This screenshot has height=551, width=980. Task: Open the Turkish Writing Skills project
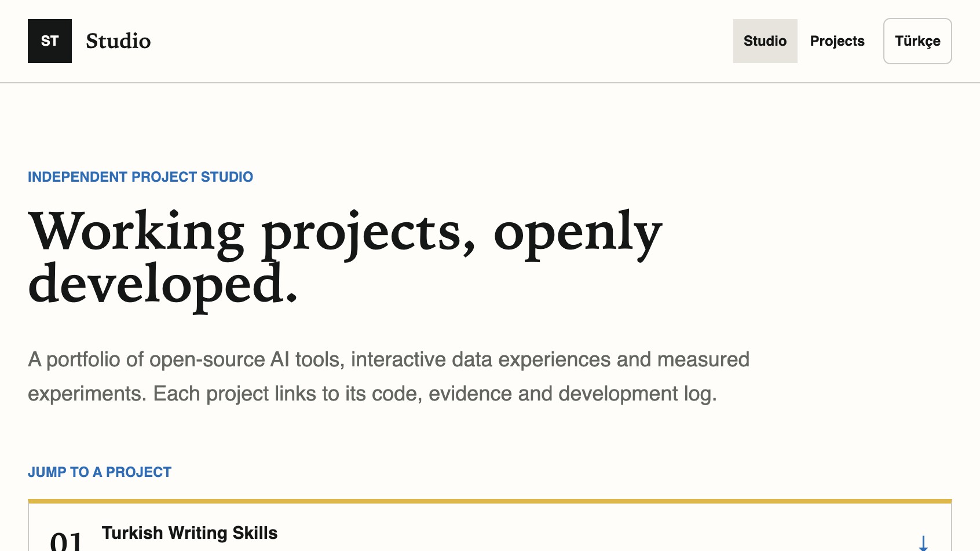coord(189,532)
